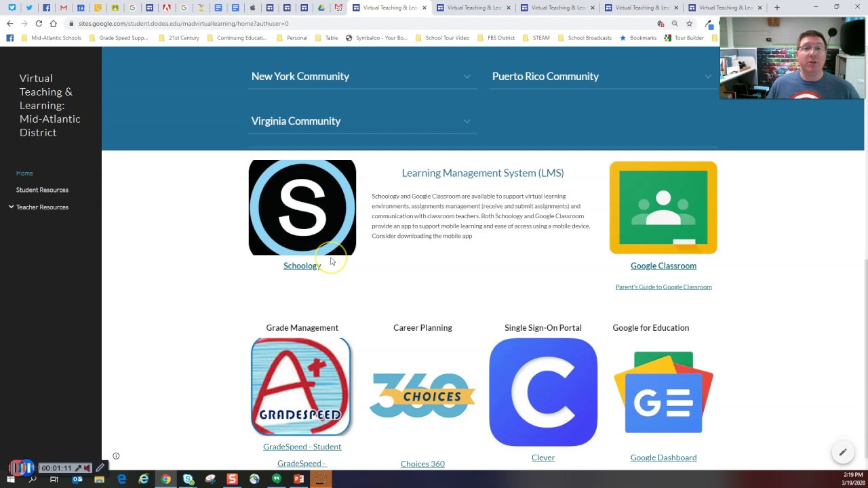Open the Google Dashboard link

point(663,457)
